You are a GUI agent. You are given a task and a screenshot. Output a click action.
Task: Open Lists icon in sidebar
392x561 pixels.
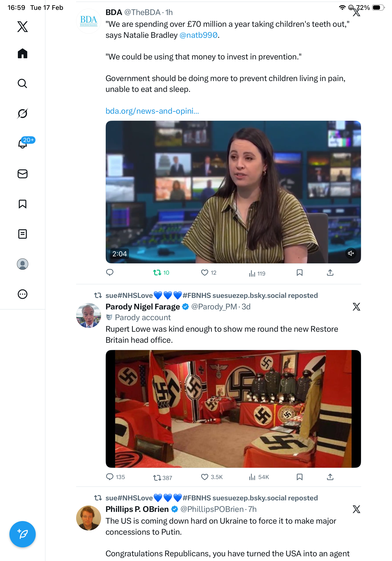tap(23, 234)
